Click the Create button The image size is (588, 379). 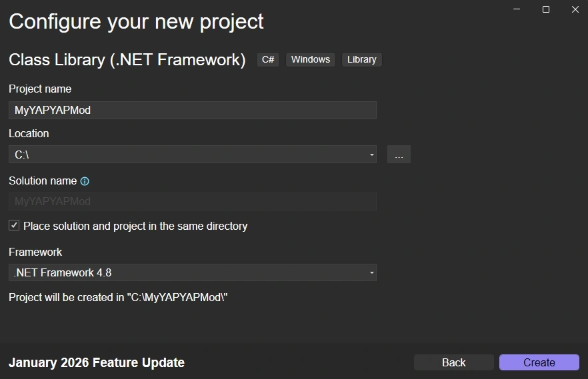(x=539, y=362)
